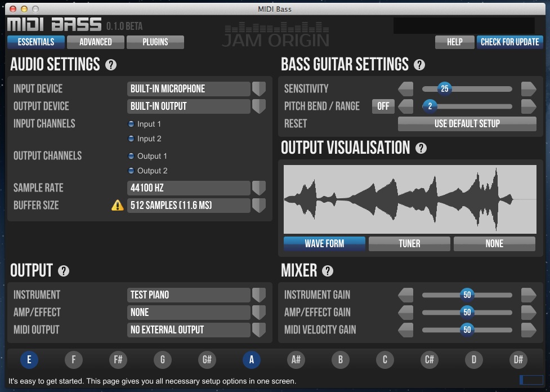Click the G# note circle
Image resolution: width=550 pixels, height=392 pixels.
coord(207,360)
